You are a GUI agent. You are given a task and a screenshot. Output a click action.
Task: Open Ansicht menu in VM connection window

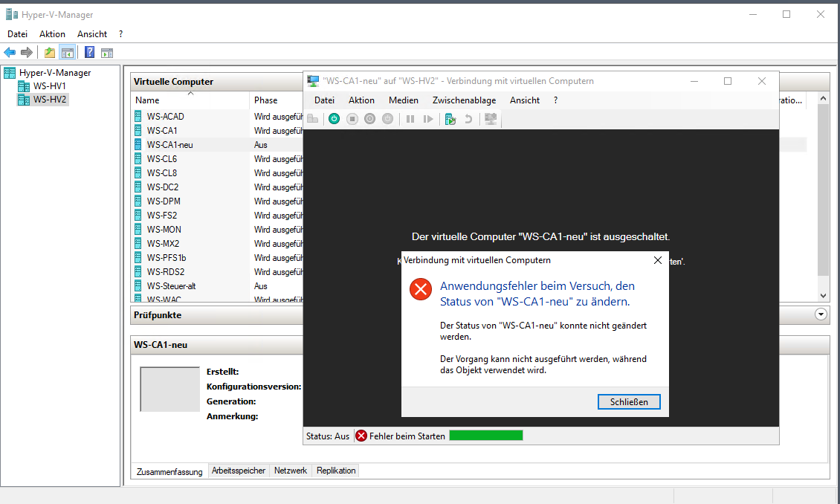[525, 100]
